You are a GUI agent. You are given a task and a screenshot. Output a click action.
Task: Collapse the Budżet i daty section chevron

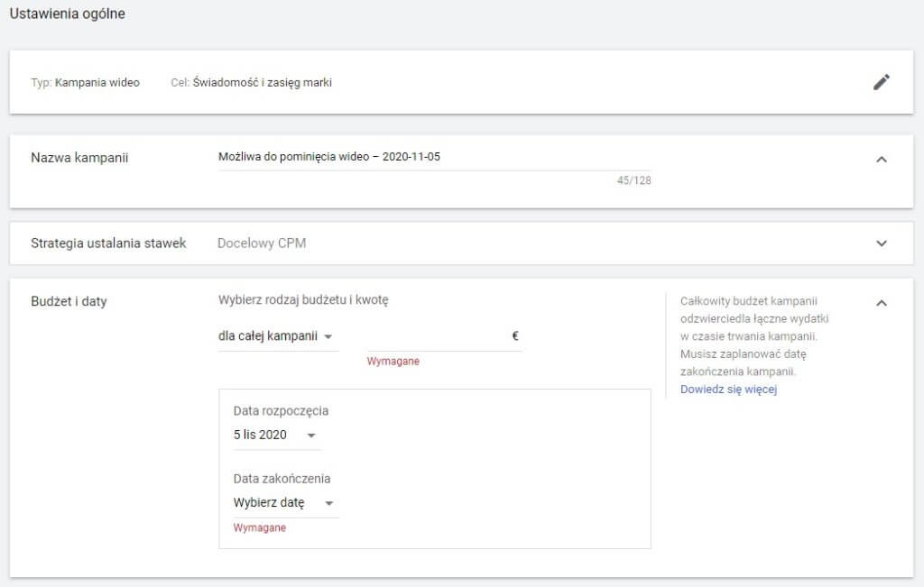[x=882, y=303]
